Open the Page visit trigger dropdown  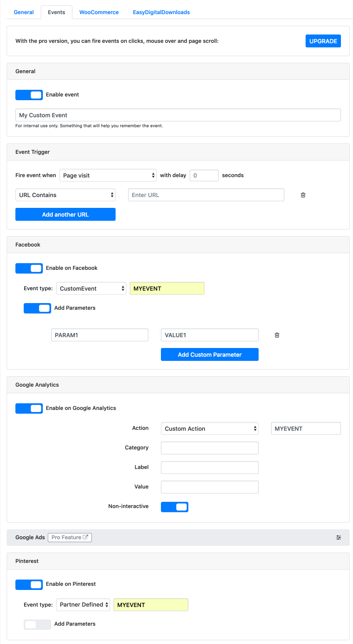(108, 175)
